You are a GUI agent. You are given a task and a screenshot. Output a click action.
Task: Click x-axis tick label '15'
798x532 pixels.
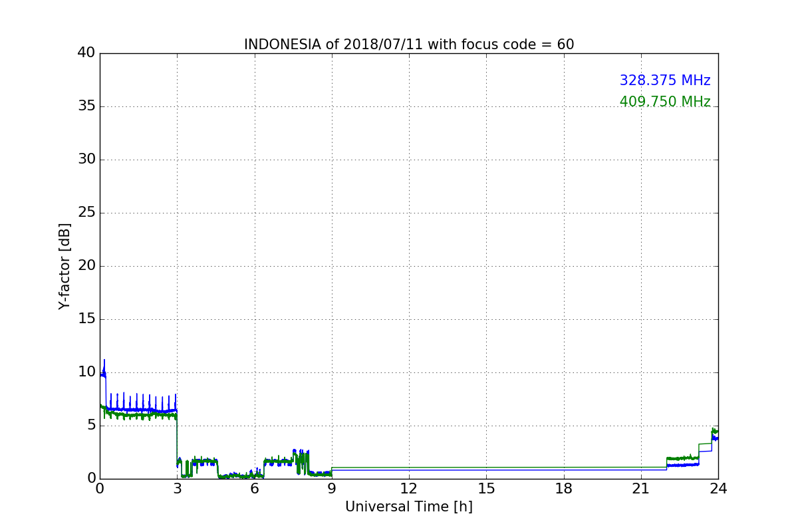pos(486,489)
